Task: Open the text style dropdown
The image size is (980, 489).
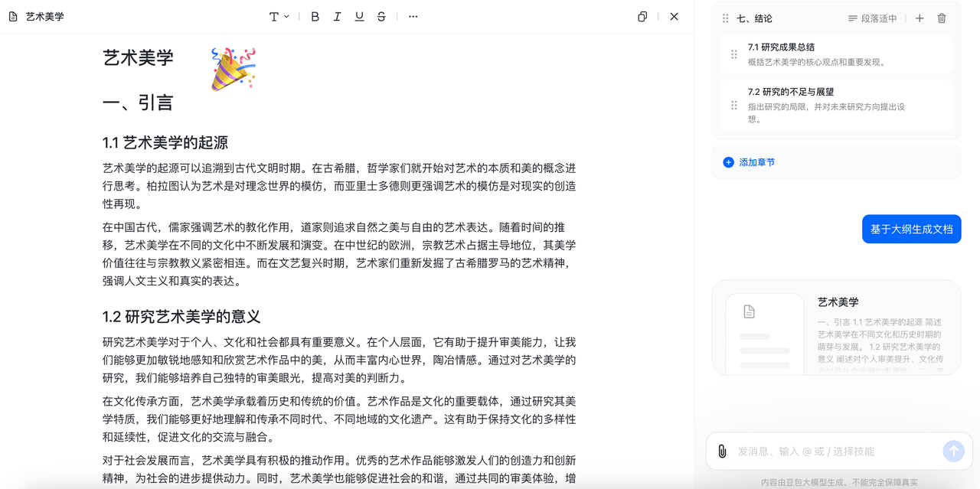Action: [x=279, y=17]
